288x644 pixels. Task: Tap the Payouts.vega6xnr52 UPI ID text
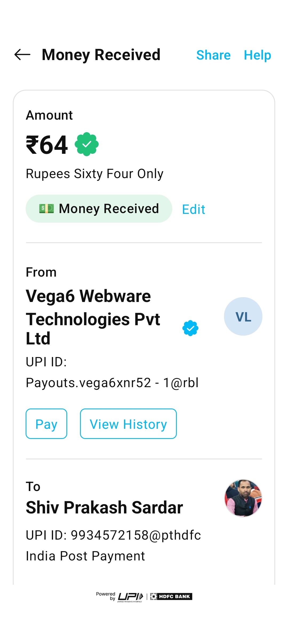[x=112, y=383]
